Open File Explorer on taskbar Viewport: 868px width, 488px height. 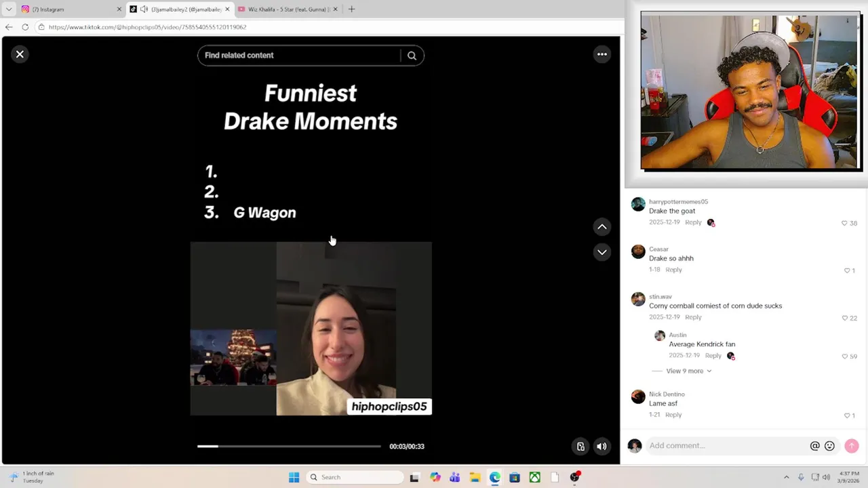[475, 477]
